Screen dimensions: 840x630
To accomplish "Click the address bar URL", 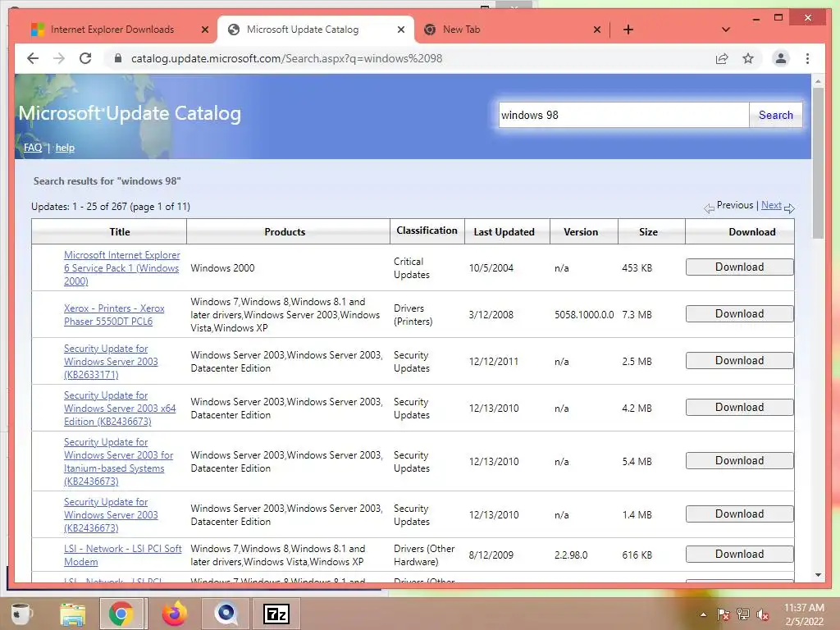I will click(286, 58).
